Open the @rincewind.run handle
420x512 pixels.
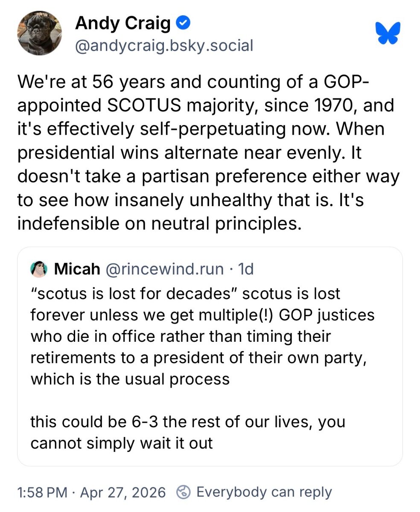click(x=164, y=269)
